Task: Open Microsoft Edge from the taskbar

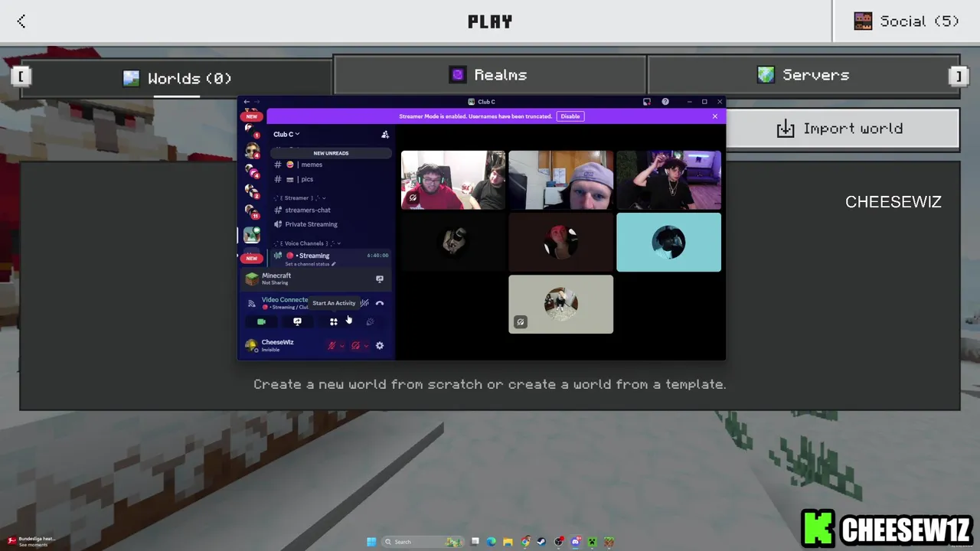Action: click(492, 542)
